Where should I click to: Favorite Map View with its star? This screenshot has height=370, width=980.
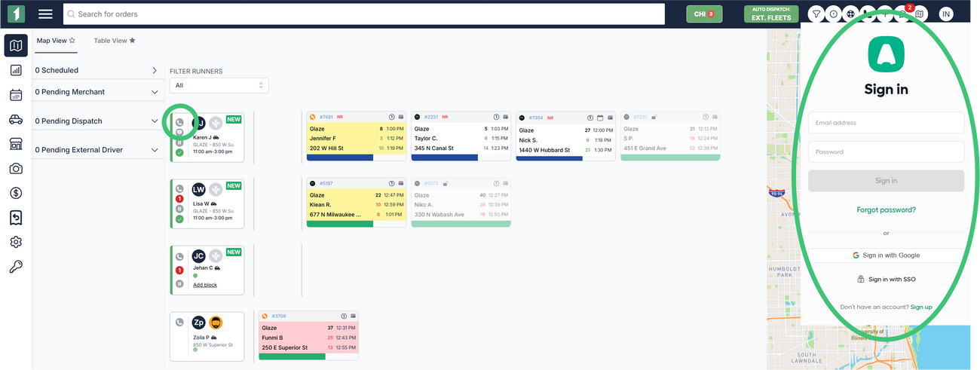[x=72, y=41]
